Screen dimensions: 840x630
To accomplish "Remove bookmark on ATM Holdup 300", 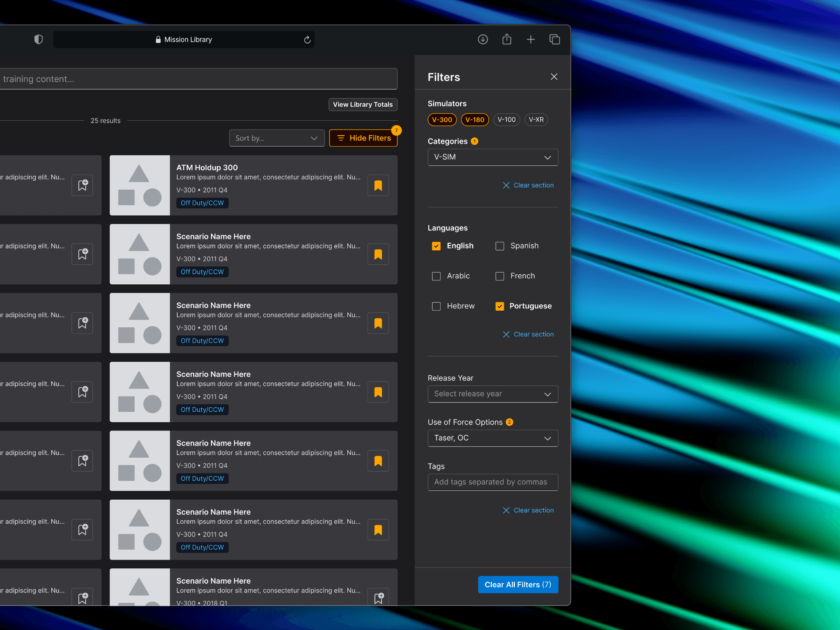I will (x=378, y=185).
